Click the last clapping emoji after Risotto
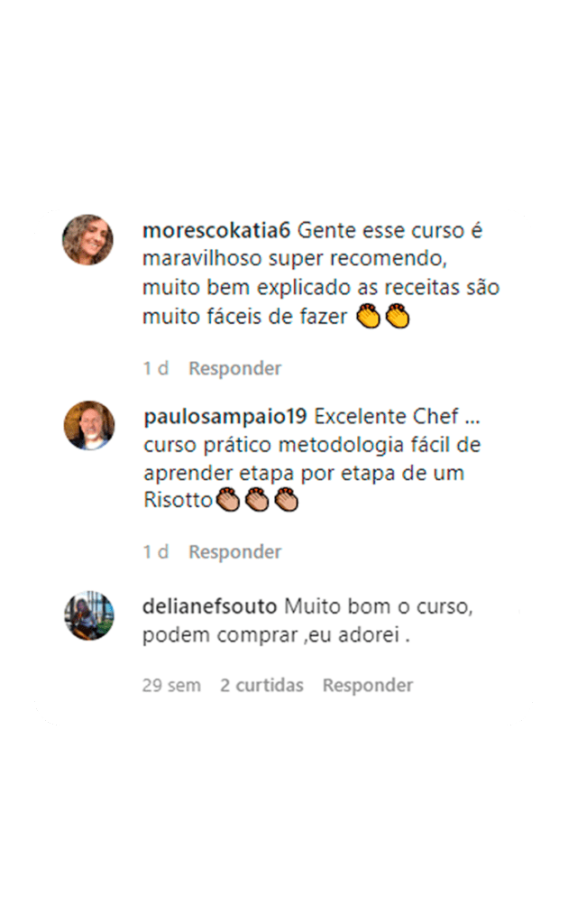Image resolution: width=568 pixels, height=924 pixels. pos(287,500)
